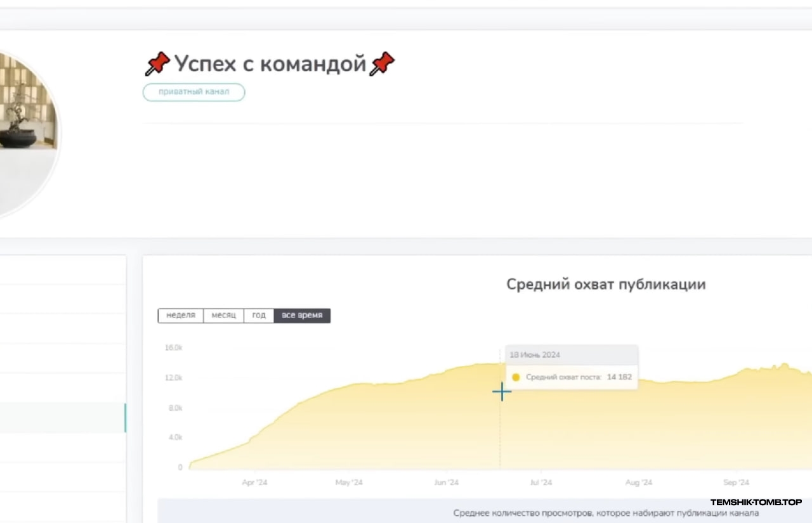Viewport: 812px width, 523px height.
Task: Click the "18 Июнь 2024" tooltip header
Action: (535, 355)
